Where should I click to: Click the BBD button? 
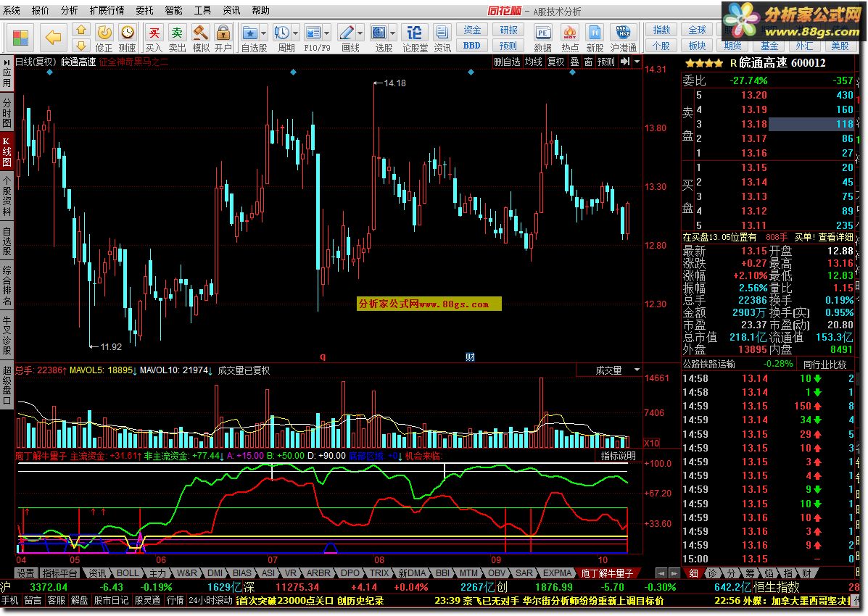tap(472, 46)
